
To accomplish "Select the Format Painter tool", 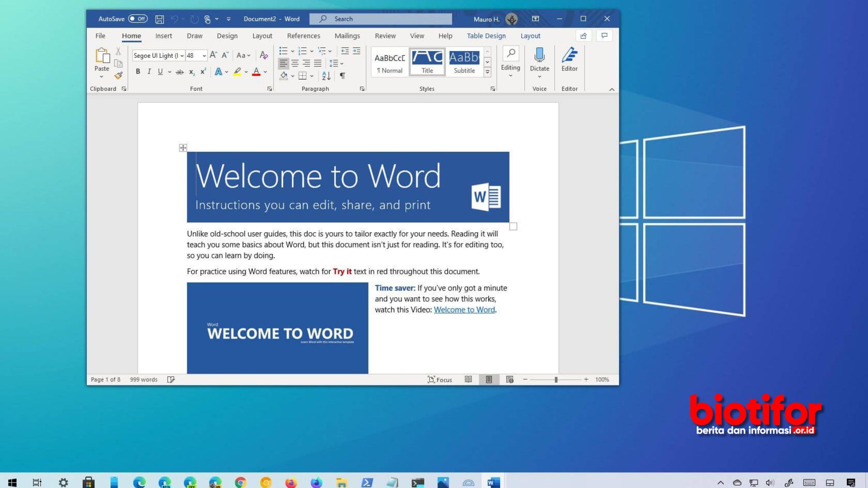I will click(x=118, y=76).
